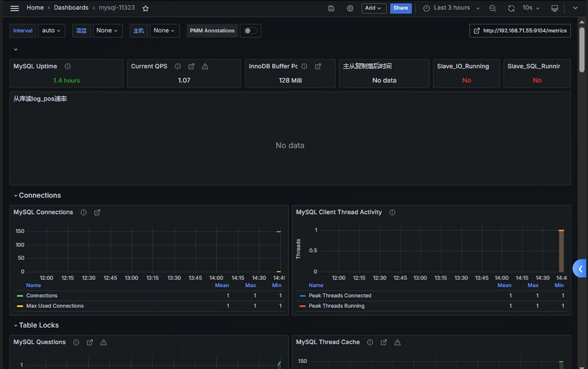Open the 主机 None dropdown

click(x=164, y=31)
